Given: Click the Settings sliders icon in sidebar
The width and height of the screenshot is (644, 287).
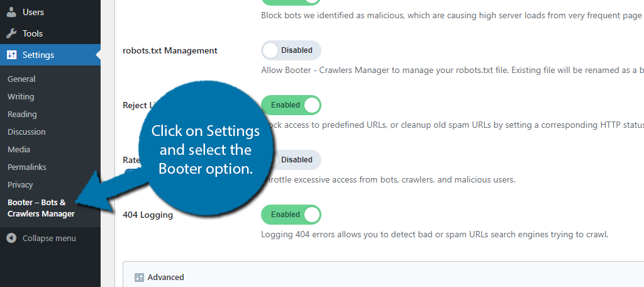Looking at the screenshot, I should point(11,55).
